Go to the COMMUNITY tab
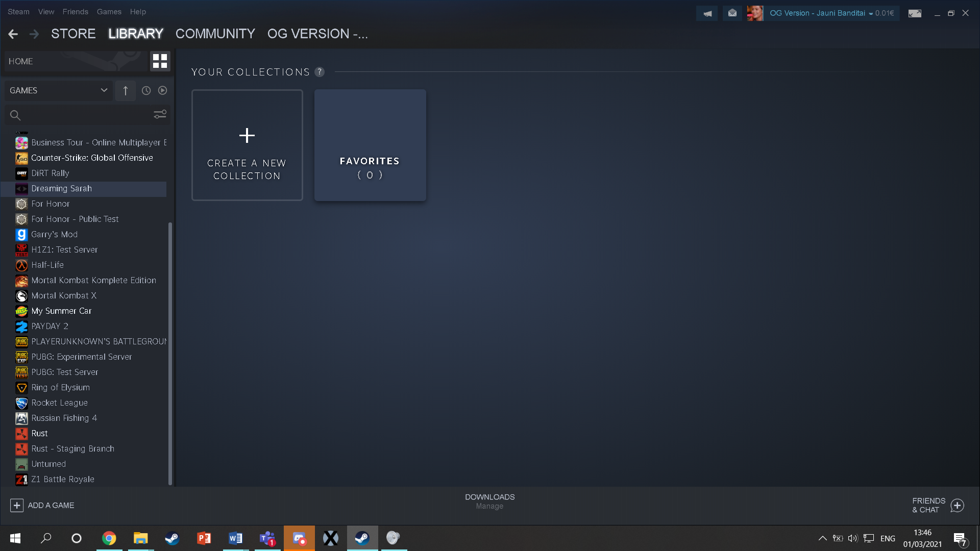 coord(215,34)
